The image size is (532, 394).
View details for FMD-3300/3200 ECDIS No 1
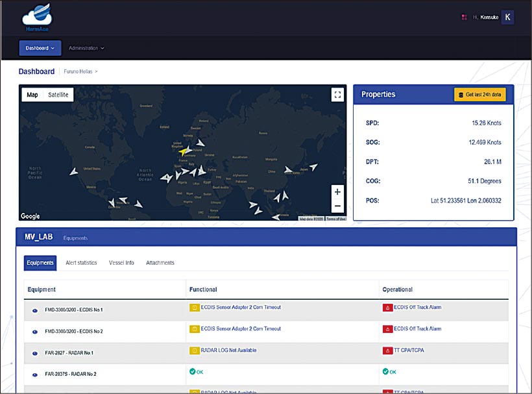[35, 310]
